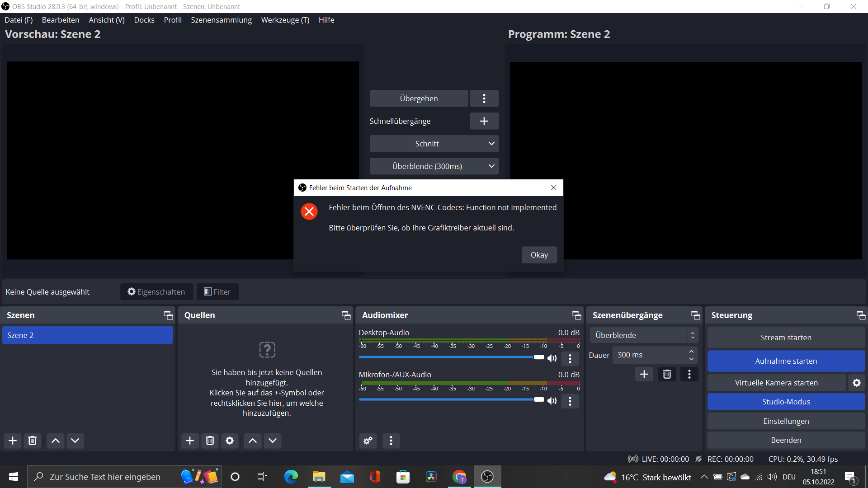Open File Explorer from taskbar
The height and width of the screenshot is (488, 868).
[319, 477]
